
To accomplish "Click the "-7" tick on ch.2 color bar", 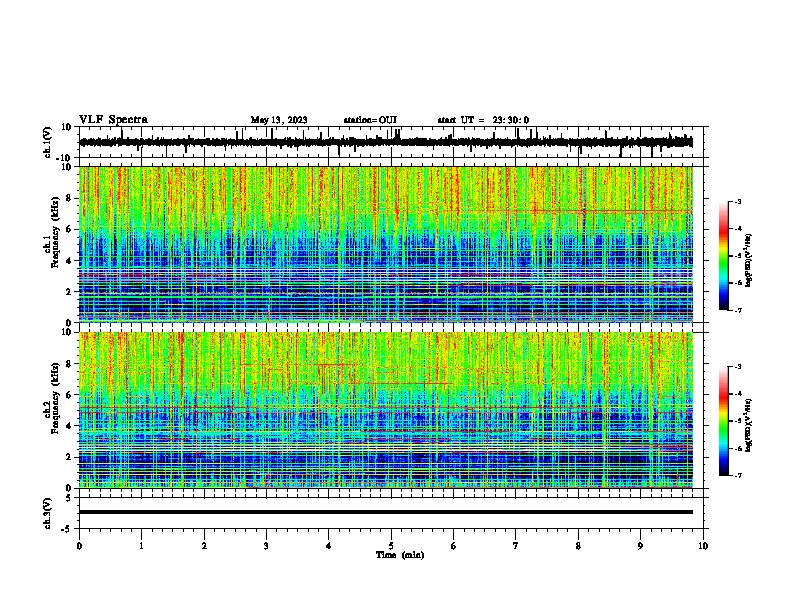I will coord(738,475).
